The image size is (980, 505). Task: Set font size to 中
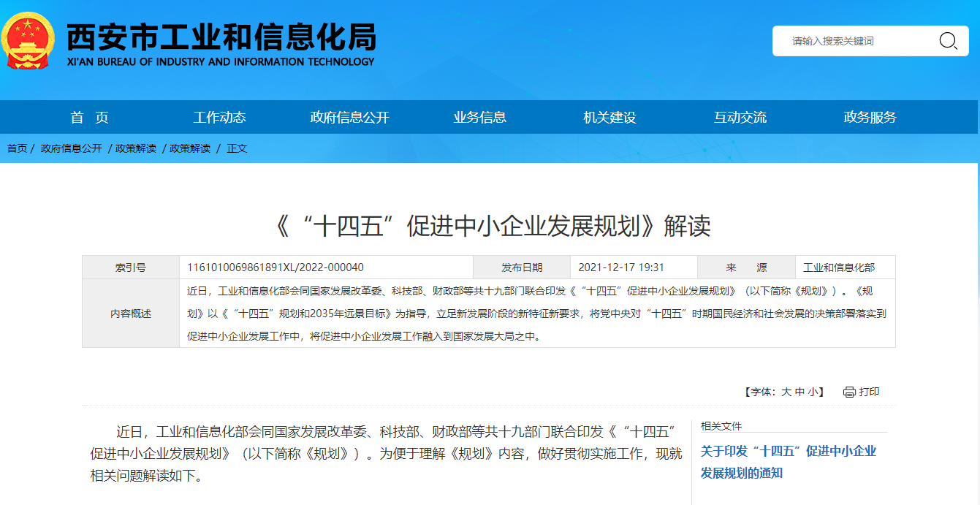click(x=799, y=392)
